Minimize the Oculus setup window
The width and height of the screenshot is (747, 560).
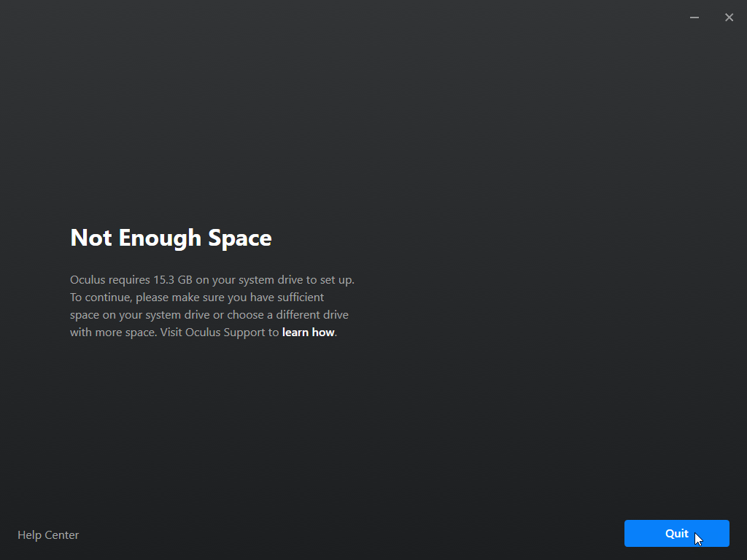694,17
